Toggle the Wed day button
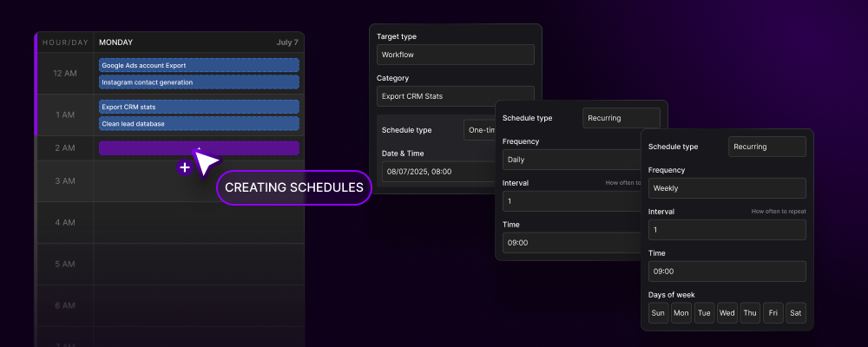 pos(727,312)
